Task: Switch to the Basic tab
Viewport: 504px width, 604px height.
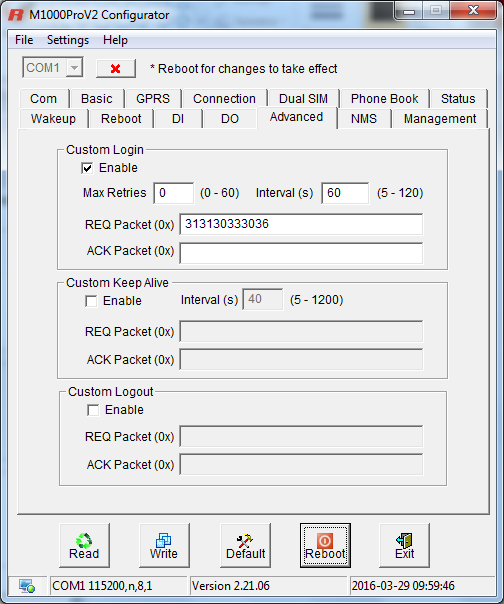Action: 97,99
